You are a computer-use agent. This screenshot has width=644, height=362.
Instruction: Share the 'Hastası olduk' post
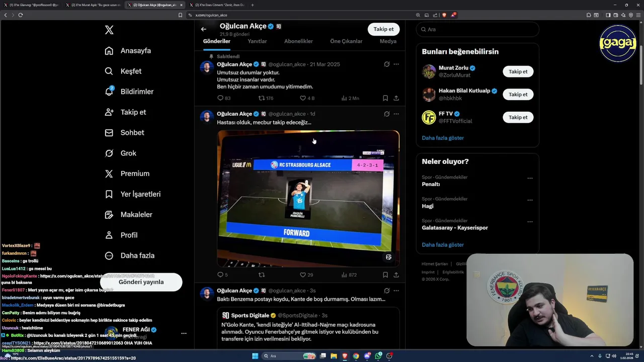pos(396,275)
